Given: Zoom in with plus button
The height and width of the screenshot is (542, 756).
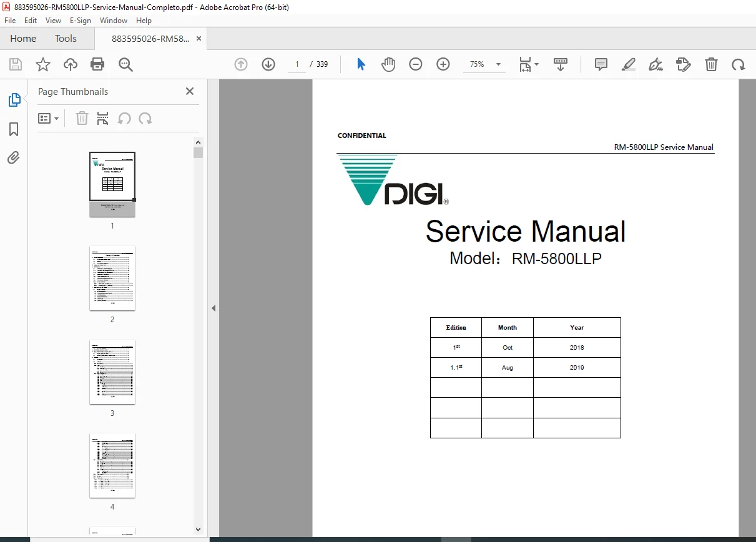Looking at the screenshot, I should (443, 64).
